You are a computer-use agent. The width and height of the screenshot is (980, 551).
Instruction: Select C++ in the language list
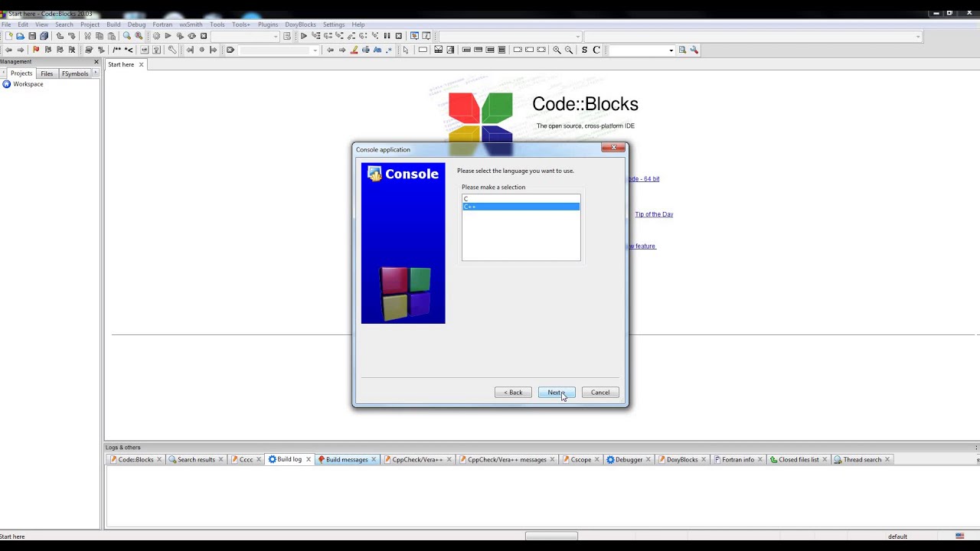pos(521,207)
